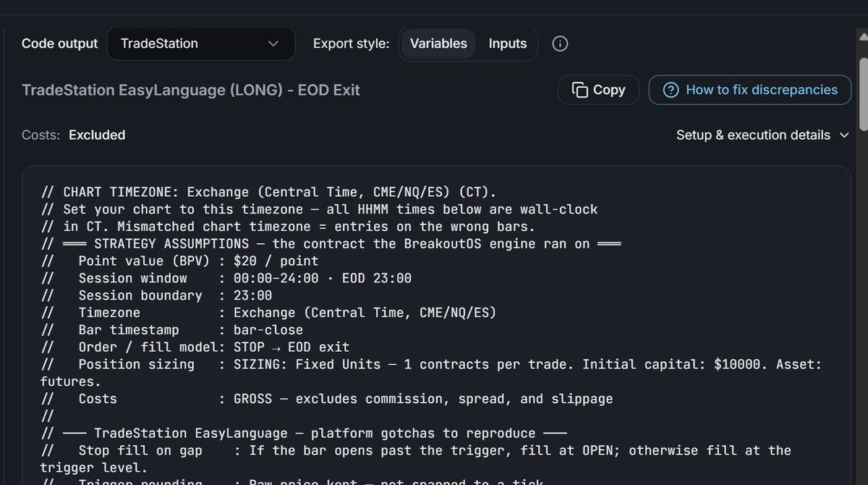The image size is (868, 485).
Task: Open the TradeStation code output dropdown
Action: click(x=201, y=43)
